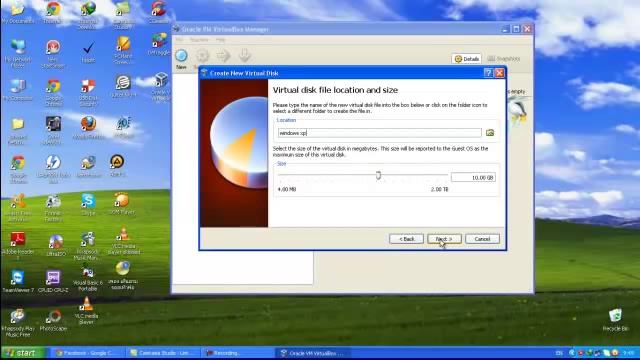Click the virtual disk size slider handle
This screenshot has width=640, height=360.
pyautogui.click(x=378, y=175)
